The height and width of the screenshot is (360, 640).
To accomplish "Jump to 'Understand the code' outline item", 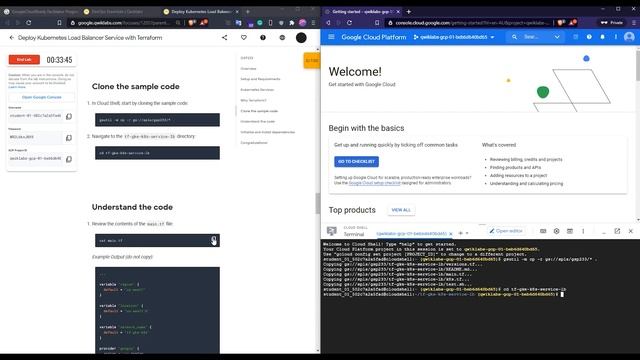I will click(258, 121).
